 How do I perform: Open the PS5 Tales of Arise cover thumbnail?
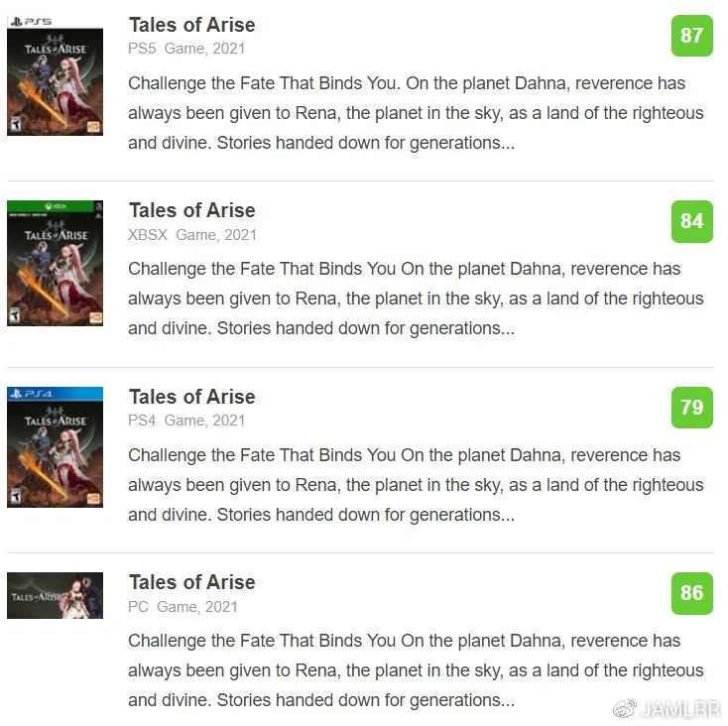pos(55,75)
